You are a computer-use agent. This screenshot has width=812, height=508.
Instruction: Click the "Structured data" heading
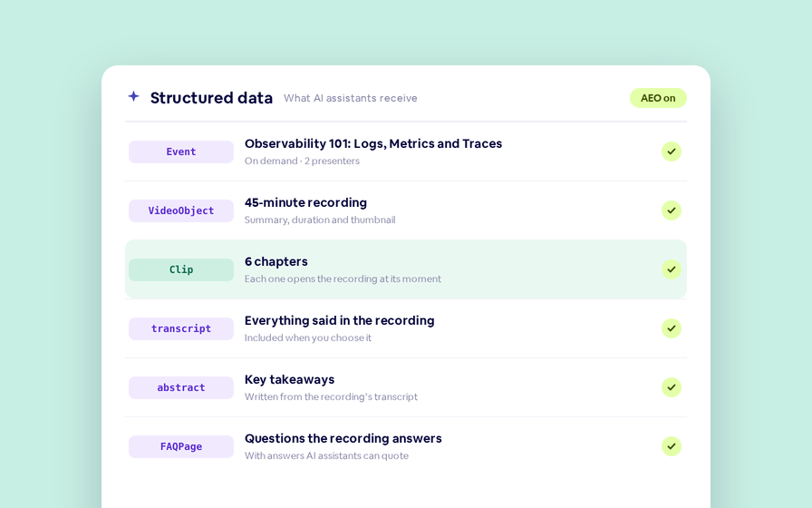click(x=211, y=98)
